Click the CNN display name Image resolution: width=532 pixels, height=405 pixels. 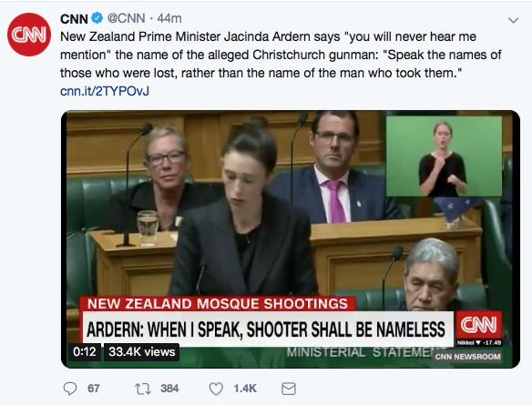[x=74, y=18]
